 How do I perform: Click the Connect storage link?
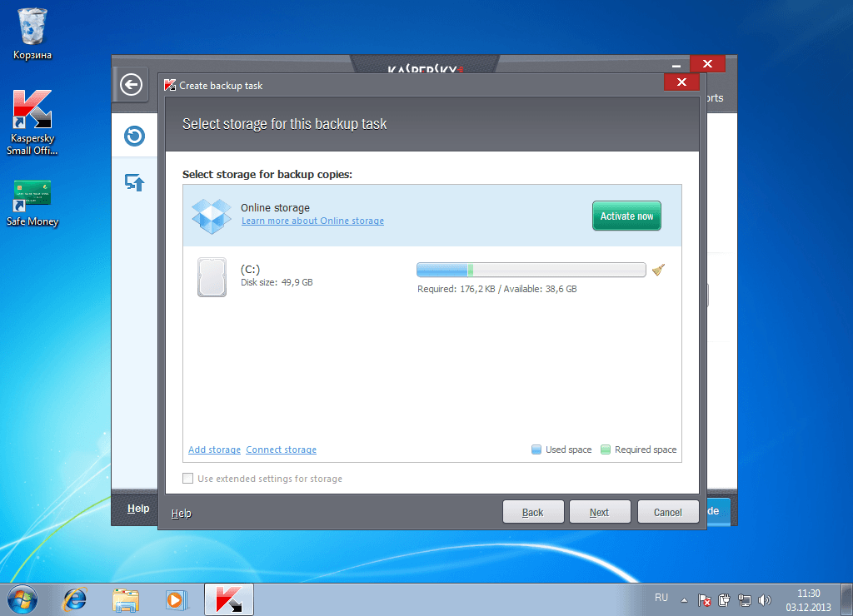(x=282, y=450)
